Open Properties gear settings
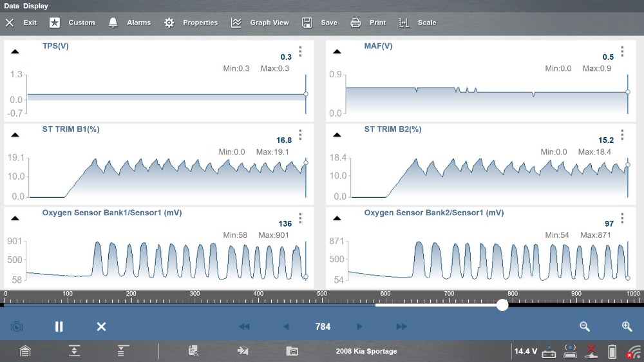Screen dimensions: 644x362 (191, 23)
